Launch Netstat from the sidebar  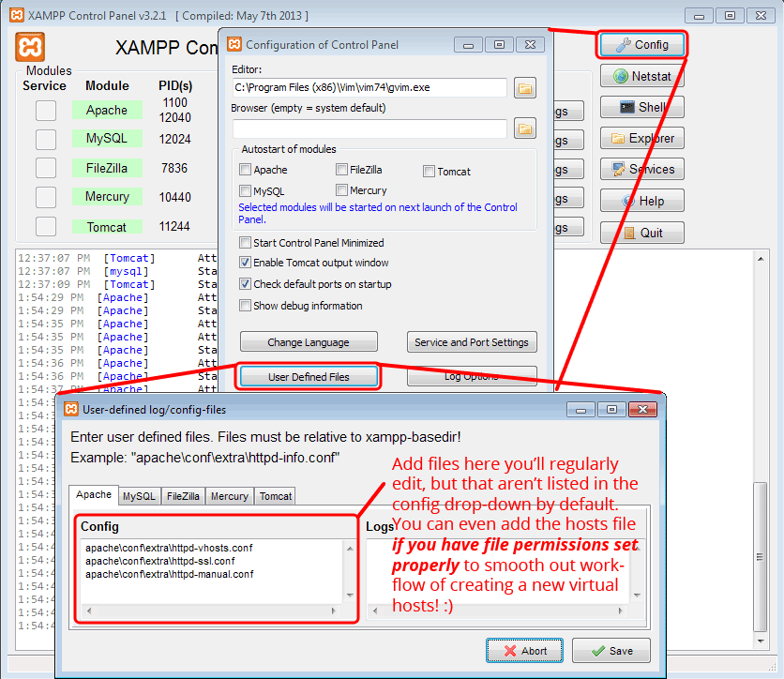tap(641, 75)
